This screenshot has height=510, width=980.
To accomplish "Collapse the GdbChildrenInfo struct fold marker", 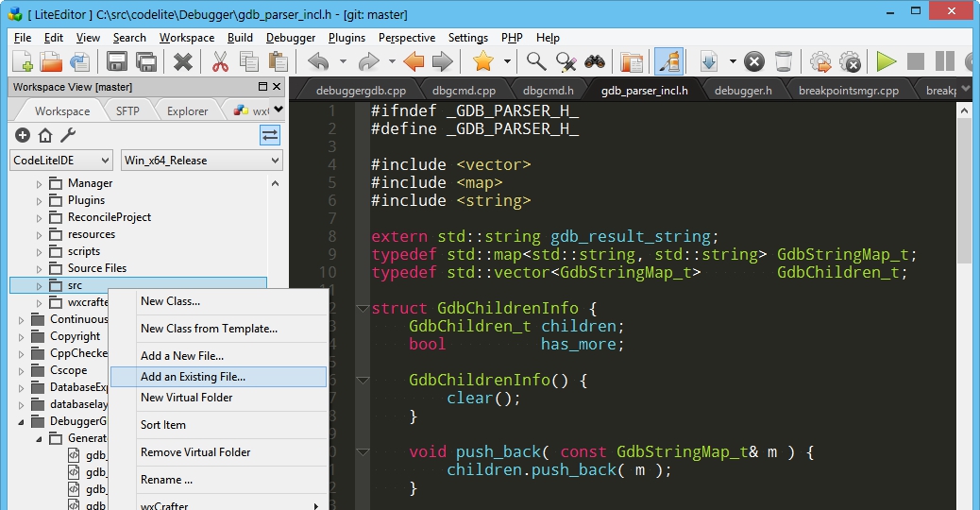I will click(x=362, y=309).
